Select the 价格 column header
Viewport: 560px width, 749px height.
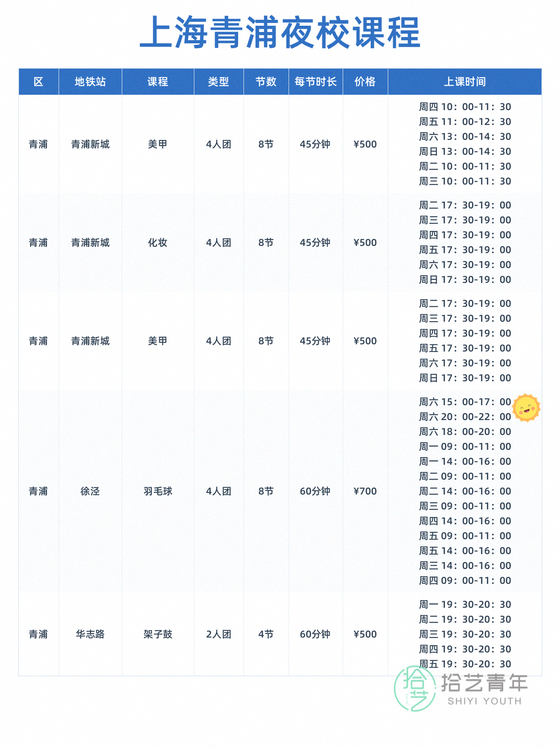click(x=365, y=82)
